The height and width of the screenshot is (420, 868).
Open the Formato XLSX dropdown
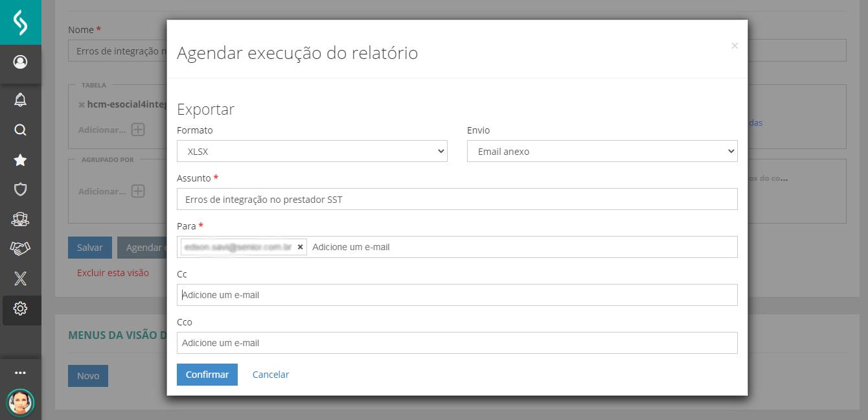pos(312,151)
